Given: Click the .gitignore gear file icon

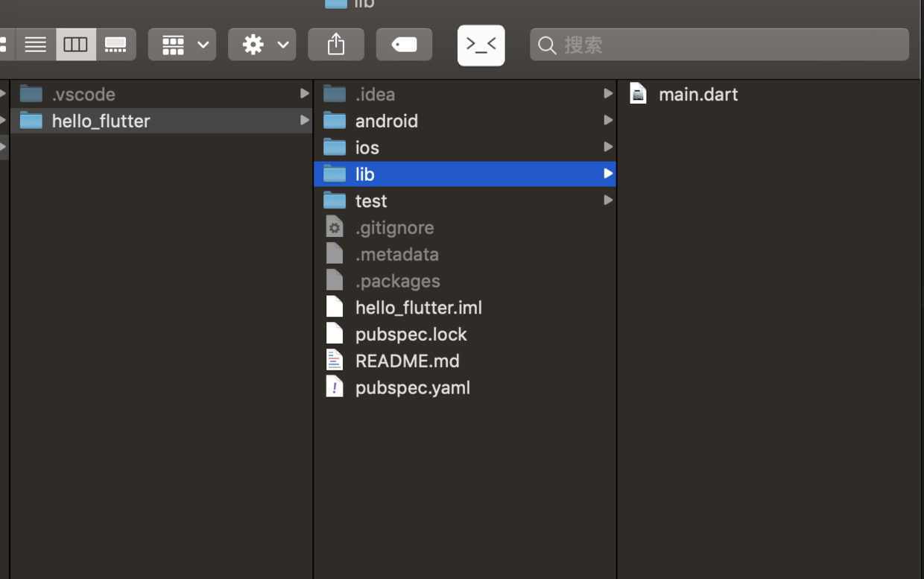Looking at the screenshot, I should pos(335,227).
